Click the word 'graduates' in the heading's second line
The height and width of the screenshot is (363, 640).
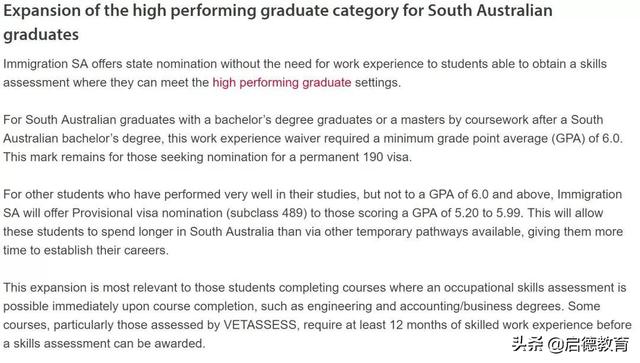pos(41,35)
